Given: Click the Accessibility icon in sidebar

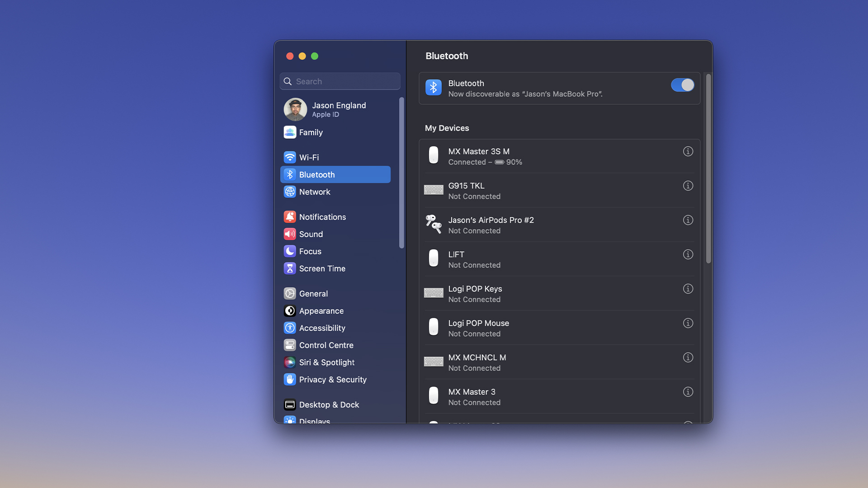Looking at the screenshot, I should (x=290, y=328).
